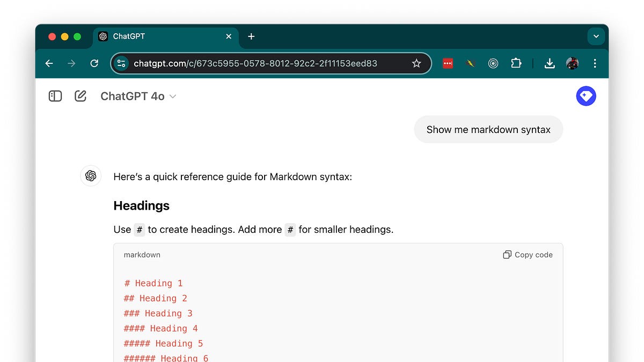This screenshot has height=362, width=644.
Task: Open the Chrome three-dot menu
Action: tap(595, 63)
